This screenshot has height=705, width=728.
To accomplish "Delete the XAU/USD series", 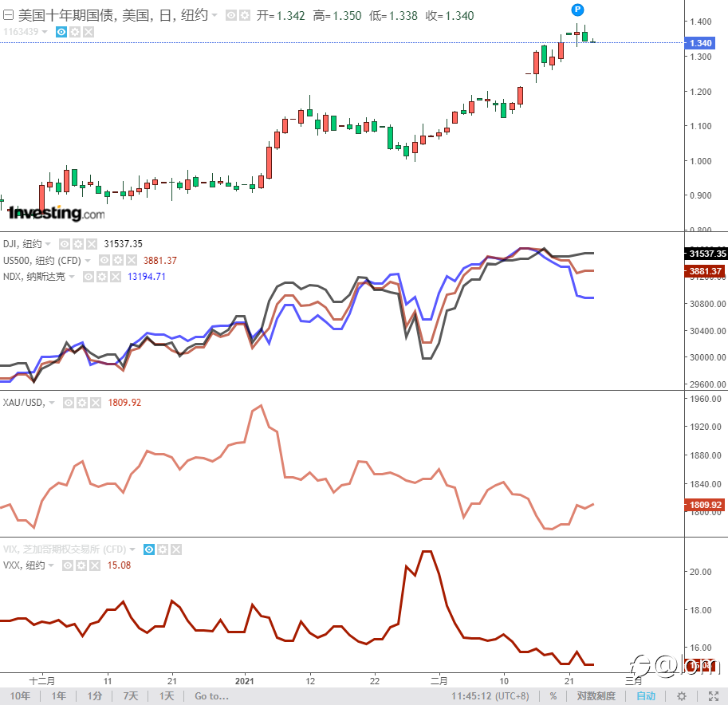I will pos(96,403).
